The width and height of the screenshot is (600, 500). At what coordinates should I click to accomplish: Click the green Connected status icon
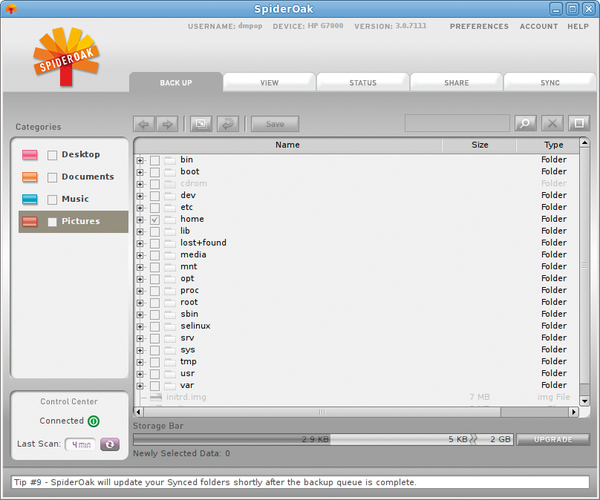coord(93,421)
